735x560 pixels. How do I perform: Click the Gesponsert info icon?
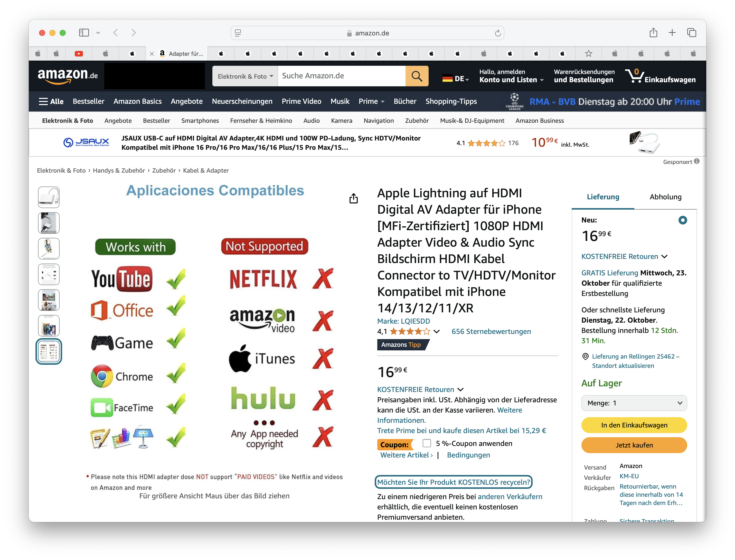coord(697,161)
